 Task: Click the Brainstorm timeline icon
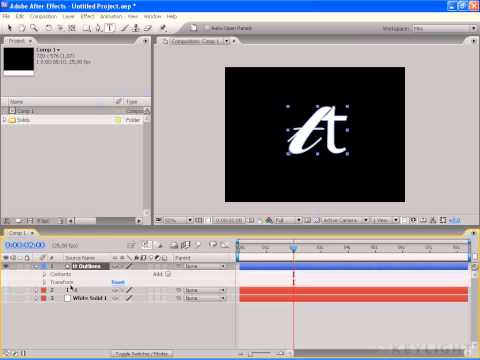click(213, 245)
